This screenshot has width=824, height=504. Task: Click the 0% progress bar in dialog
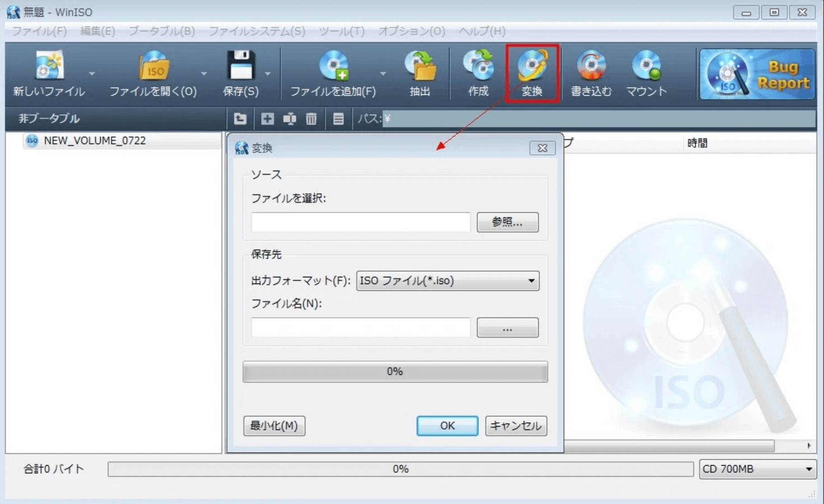click(395, 371)
